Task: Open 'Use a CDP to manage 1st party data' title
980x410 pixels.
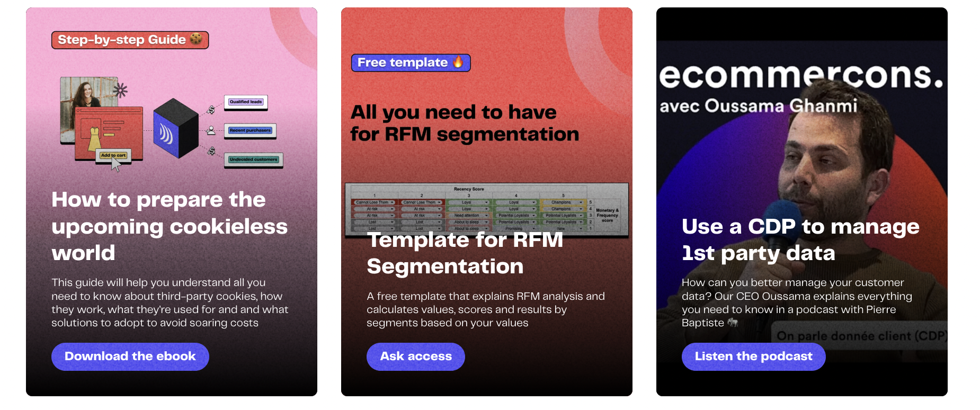Action: tap(800, 239)
